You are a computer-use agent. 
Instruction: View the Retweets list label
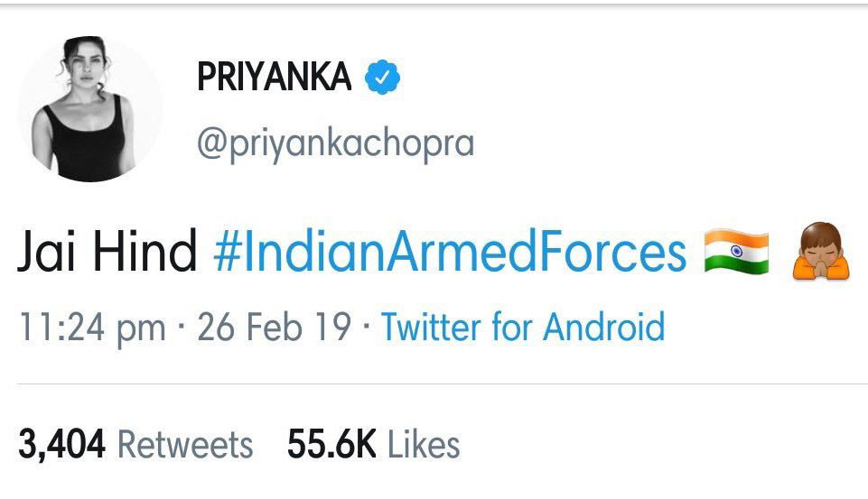coord(185,445)
